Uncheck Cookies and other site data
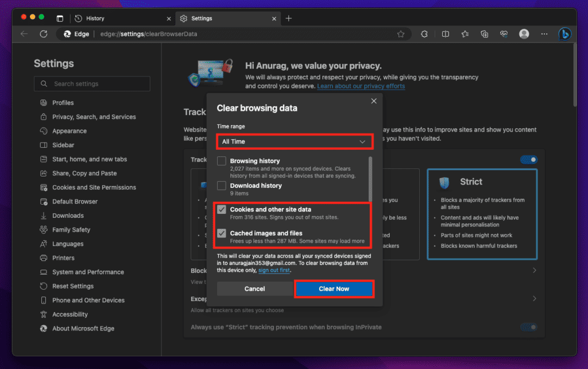 point(221,209)
